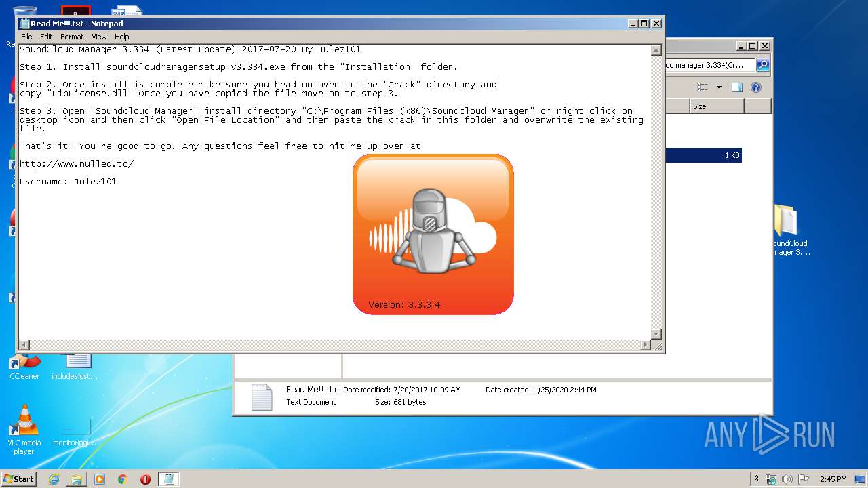
Task: Open the View menu in Notepad
Action: coord(99,37)
